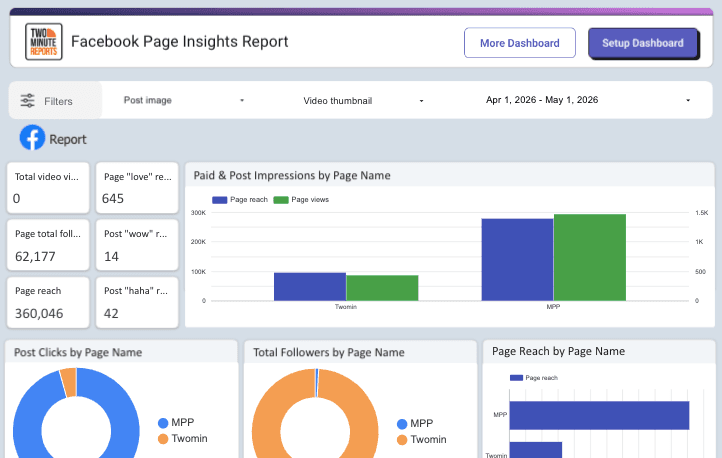Select the Post "wow" reactions scorecard

click(x=137, y=245)
